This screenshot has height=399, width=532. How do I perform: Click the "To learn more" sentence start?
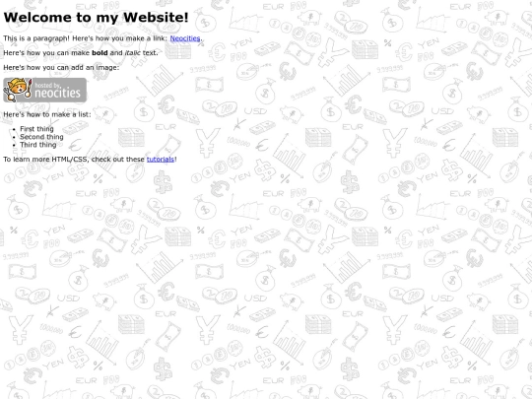tap(27, 160)
